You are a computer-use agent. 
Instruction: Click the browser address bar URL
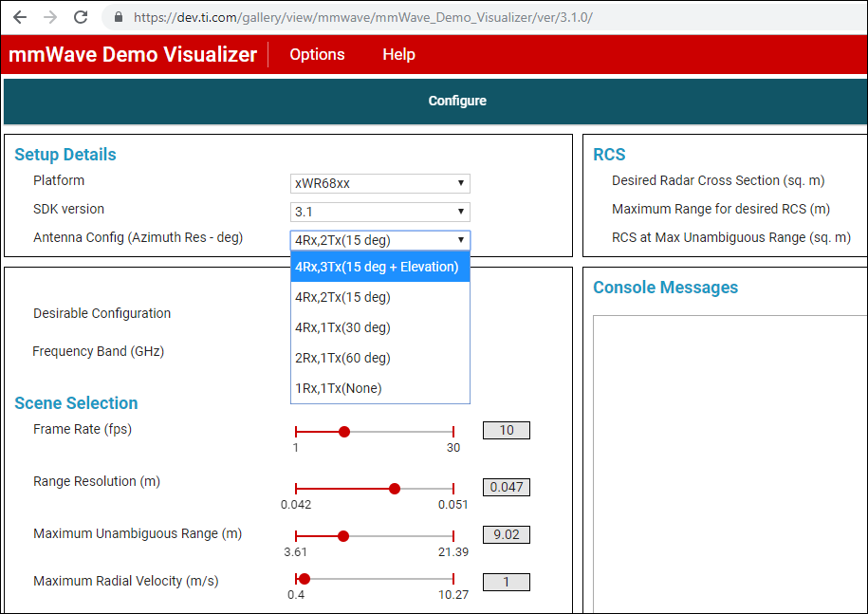pos(362,17)
